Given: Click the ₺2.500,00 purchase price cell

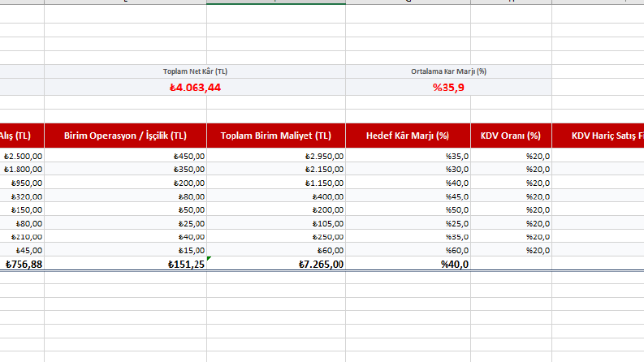Looking at the screenshot, I should (x=22, y=156).
